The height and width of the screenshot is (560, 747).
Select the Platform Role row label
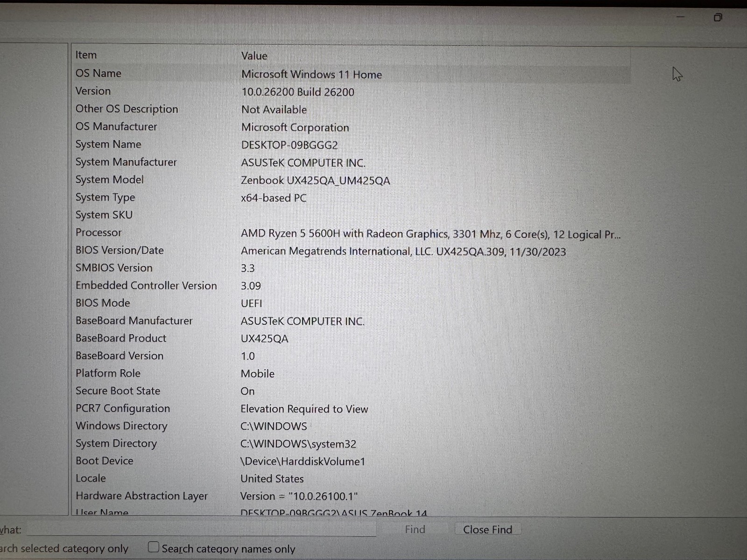(x=108, y=373)
